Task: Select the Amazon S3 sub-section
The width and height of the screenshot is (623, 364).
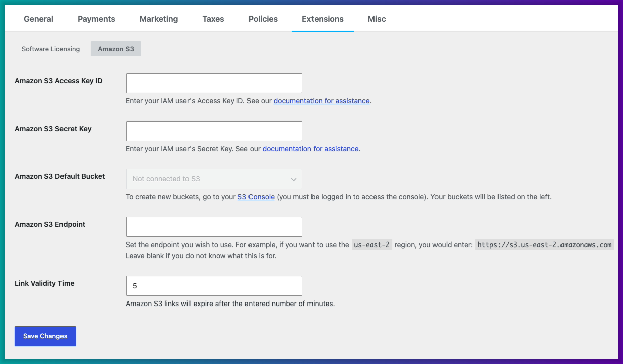Action: pos(116,49)
